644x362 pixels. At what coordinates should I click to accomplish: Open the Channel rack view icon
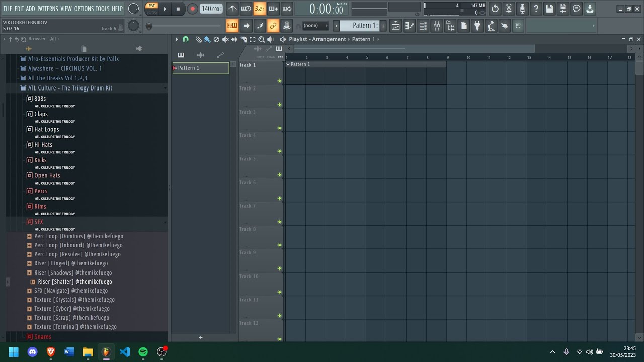point(423,26)
